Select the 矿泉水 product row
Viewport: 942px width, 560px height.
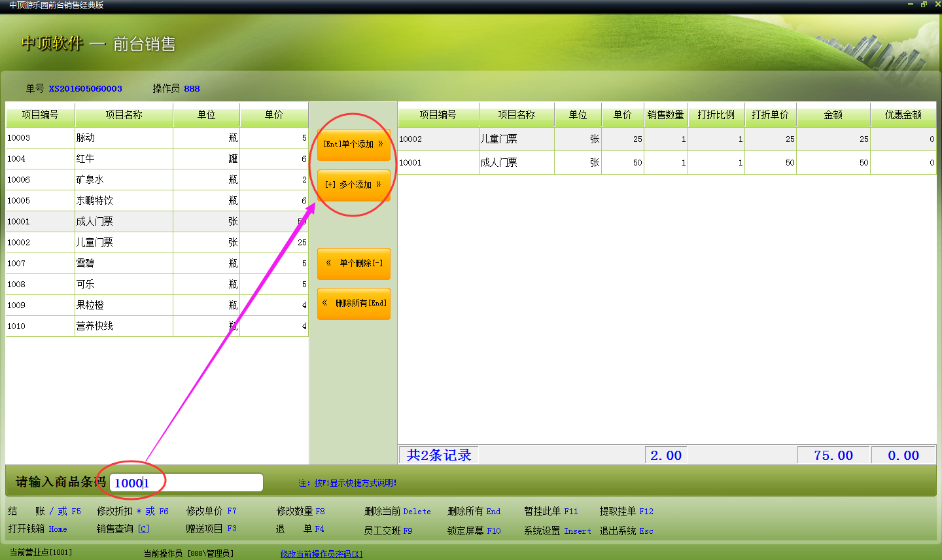click(157, 179)
